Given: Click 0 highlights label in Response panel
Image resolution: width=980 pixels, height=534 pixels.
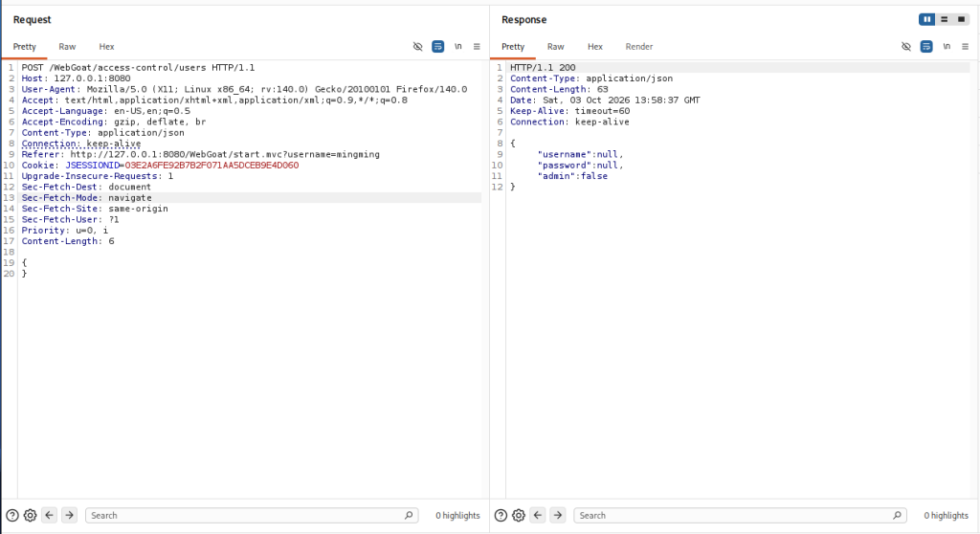Looking at the screenshot, I should [x=946, y=515].
